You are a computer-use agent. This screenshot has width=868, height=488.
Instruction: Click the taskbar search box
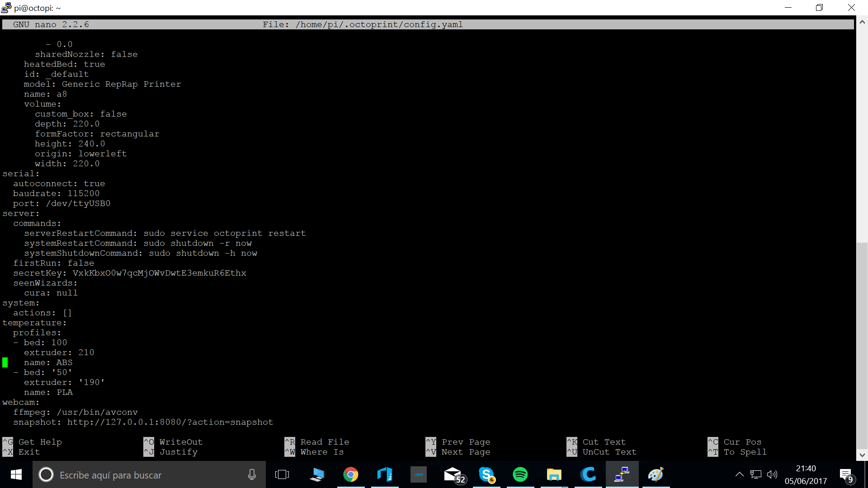point(149,474)
